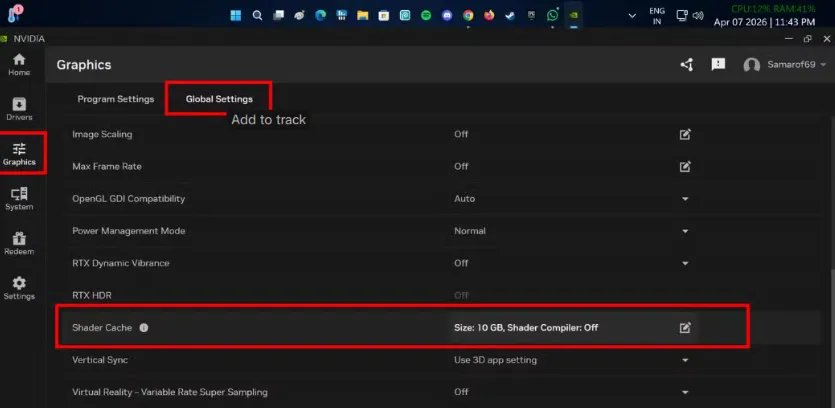Click the Vertical Sync label
The image size is (835, 408).
coord(100,360)
